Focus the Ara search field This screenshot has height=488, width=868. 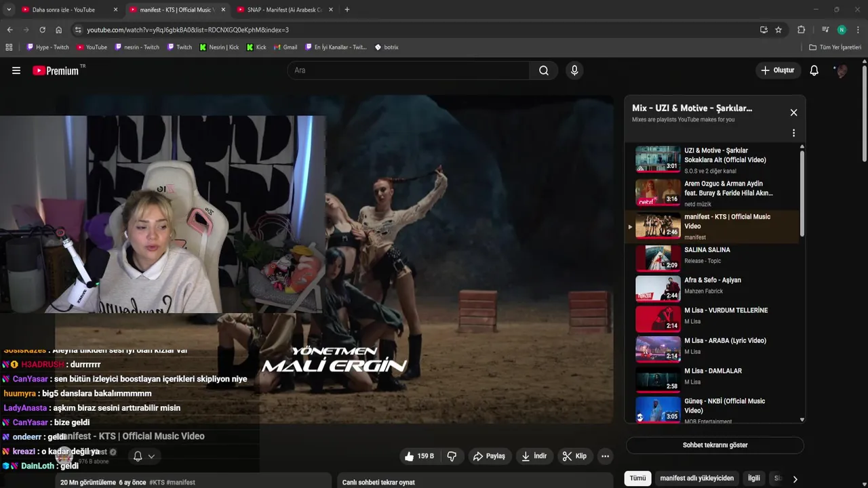409,70
